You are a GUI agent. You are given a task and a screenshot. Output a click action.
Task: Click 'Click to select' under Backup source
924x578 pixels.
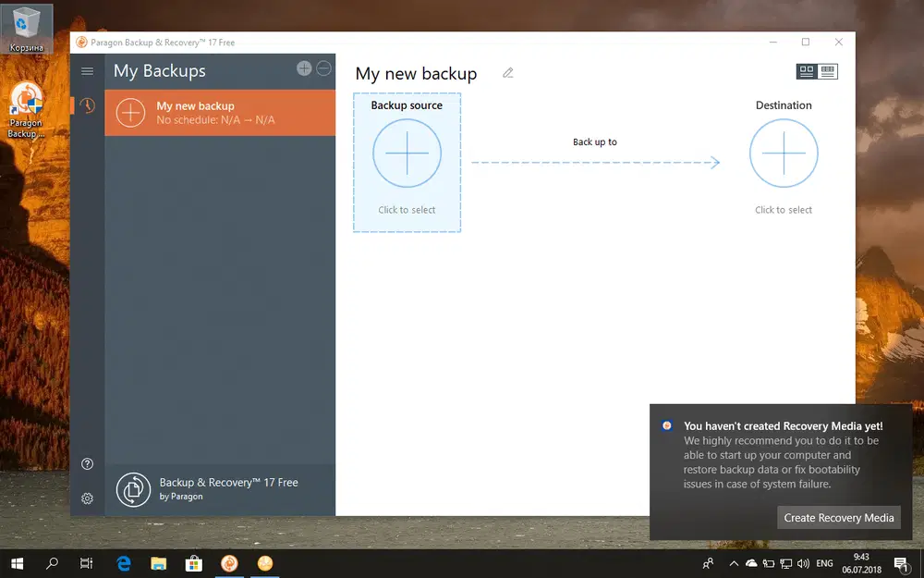point(407,210)
